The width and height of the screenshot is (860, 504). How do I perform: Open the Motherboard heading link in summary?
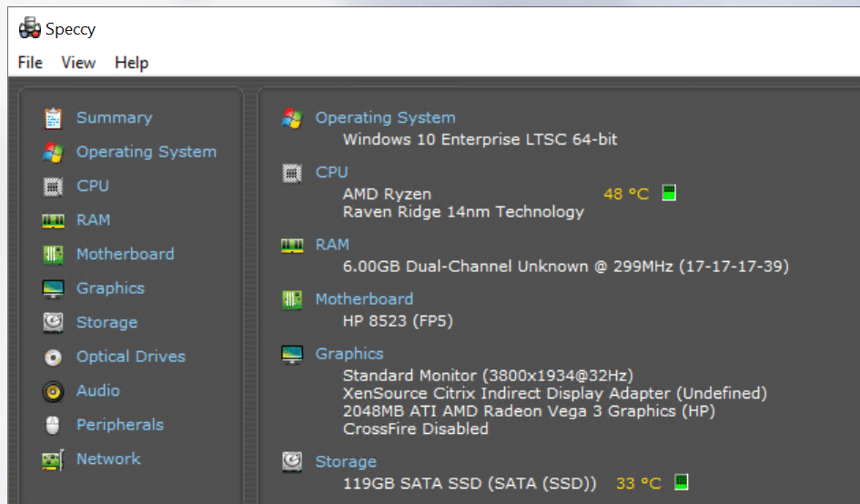364,299
